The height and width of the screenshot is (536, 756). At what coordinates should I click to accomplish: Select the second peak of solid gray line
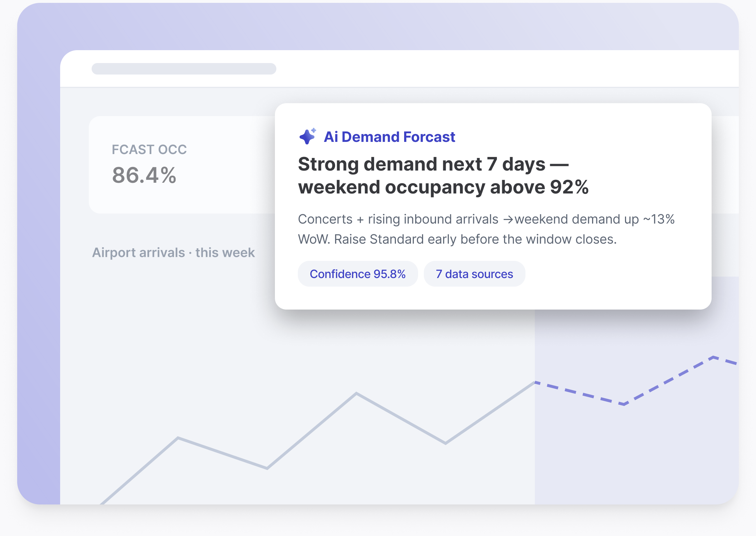click(x=356, y=393)
